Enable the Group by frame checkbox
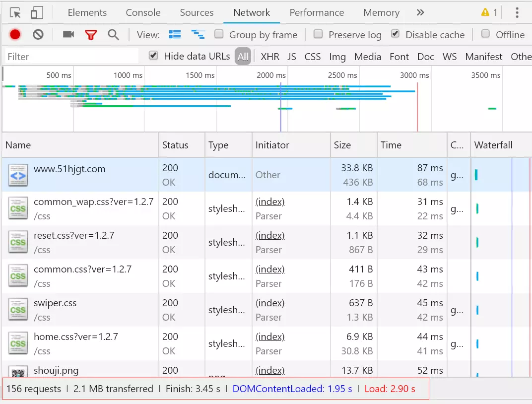Image resolution: width=532 pixels, height=404 pixels. 219,34
